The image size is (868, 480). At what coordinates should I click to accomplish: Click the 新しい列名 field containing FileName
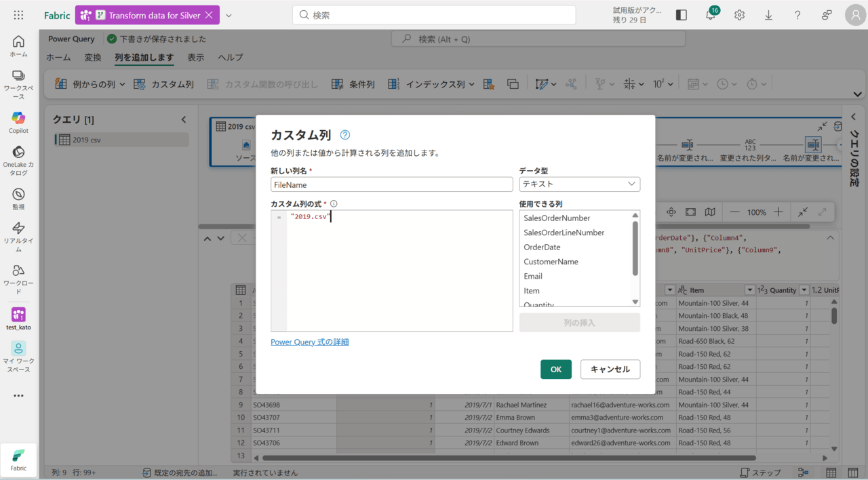point(391,184)
